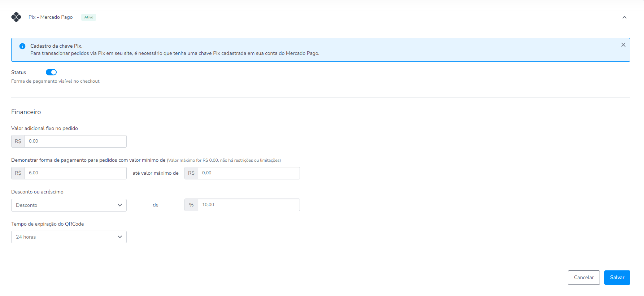This screenshot has width=644, height=296.
Task: Click the percent symbol prefix of discount field
Action: pyautogui.click(x=191, y=205)
